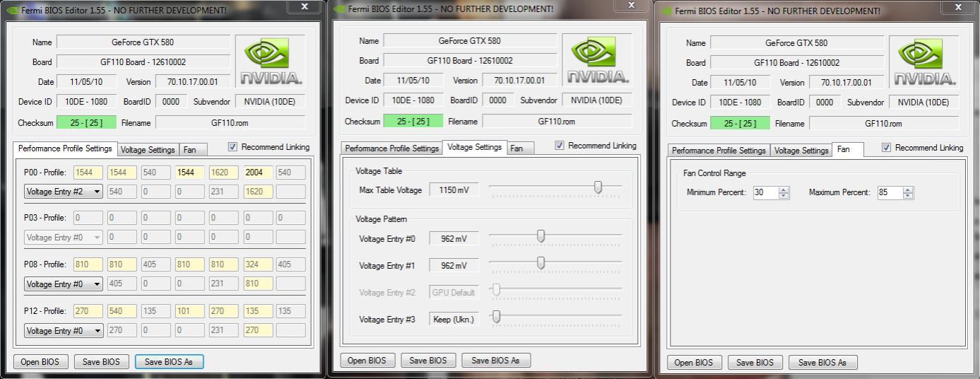Click first P12 profile field showing 270
Viewport: 980px width, 379px height.
tap(88, 311)
